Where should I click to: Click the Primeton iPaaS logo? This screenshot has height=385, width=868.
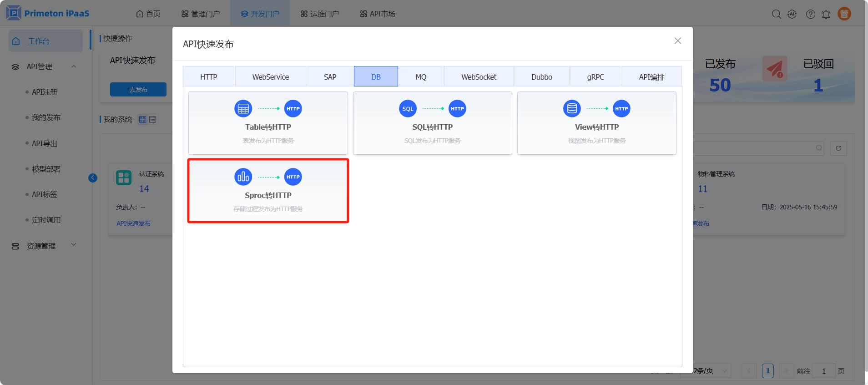coord(48,13)
